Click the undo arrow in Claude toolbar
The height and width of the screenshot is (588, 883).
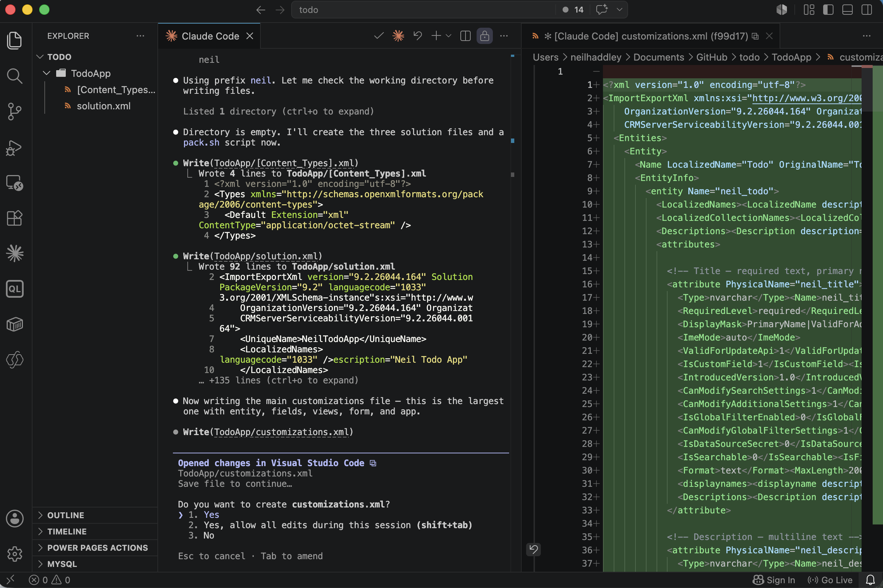click(417, 36)
